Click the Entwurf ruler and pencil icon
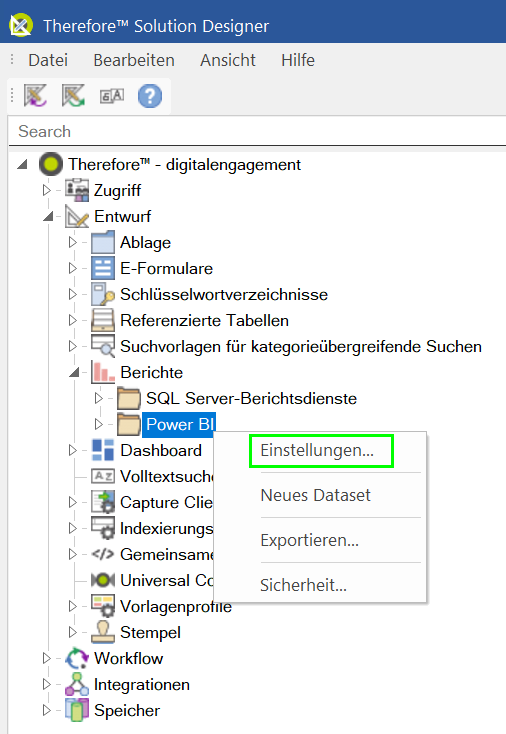 pos(77,216)
